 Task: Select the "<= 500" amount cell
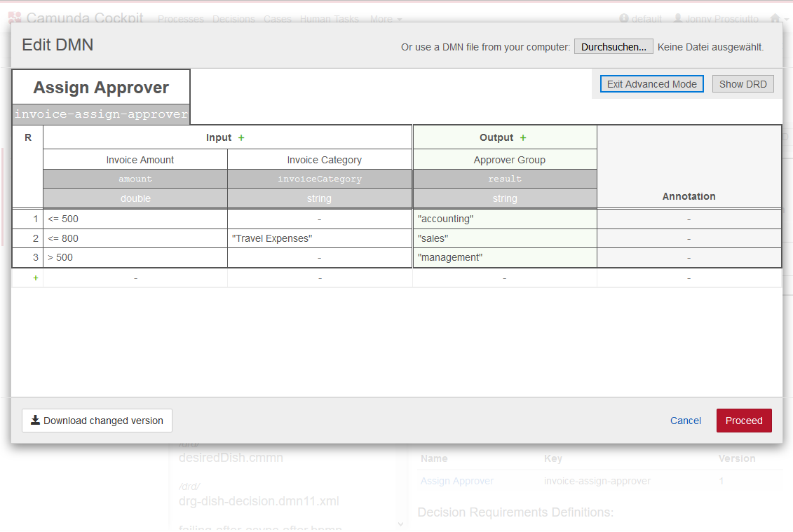point(135,219)
